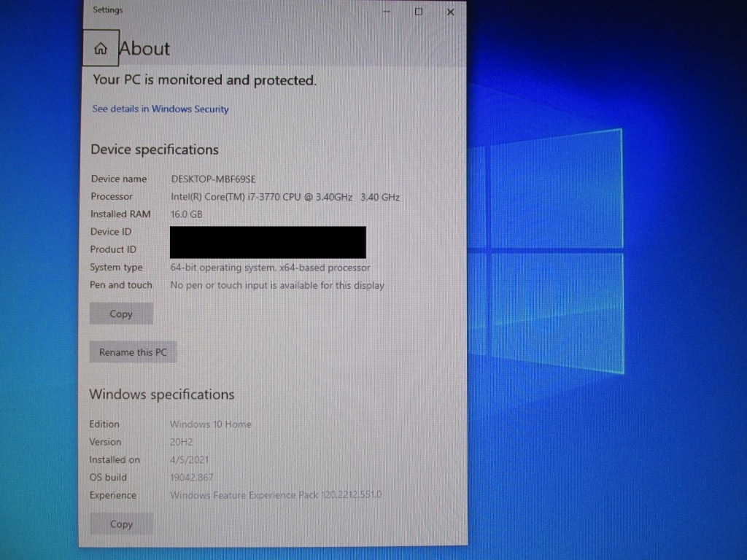Click the Product ID label

tap(113, 249)
